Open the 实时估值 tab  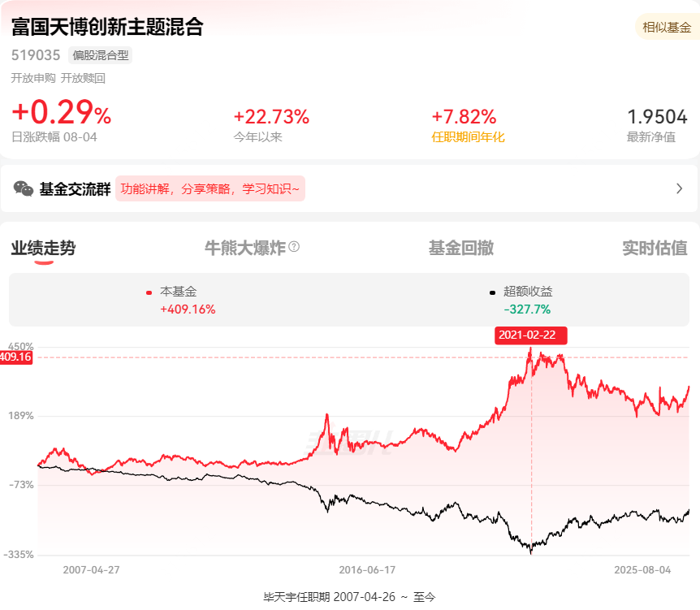pyautogui.click(x=655, y=248)
